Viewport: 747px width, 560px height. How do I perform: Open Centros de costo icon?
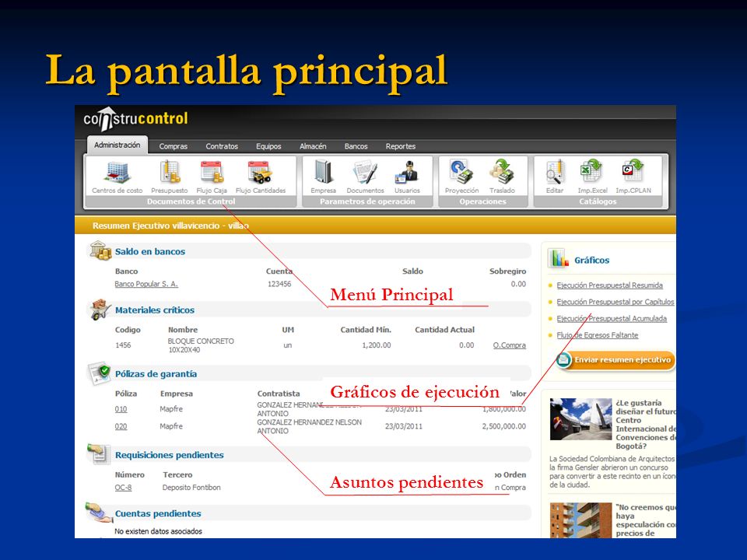tap(117, 173)
